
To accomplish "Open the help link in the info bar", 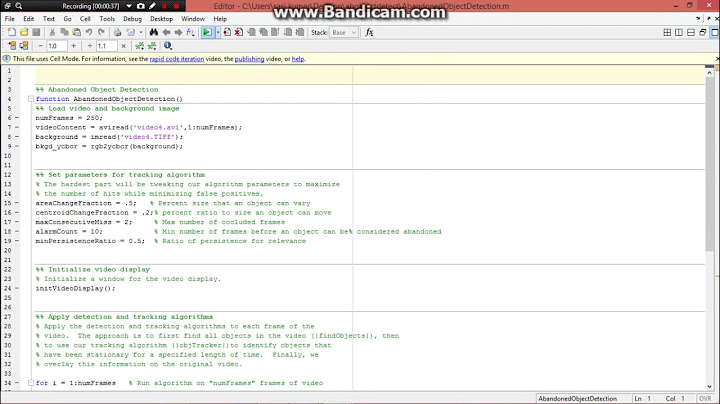I will tap(298, 59).
